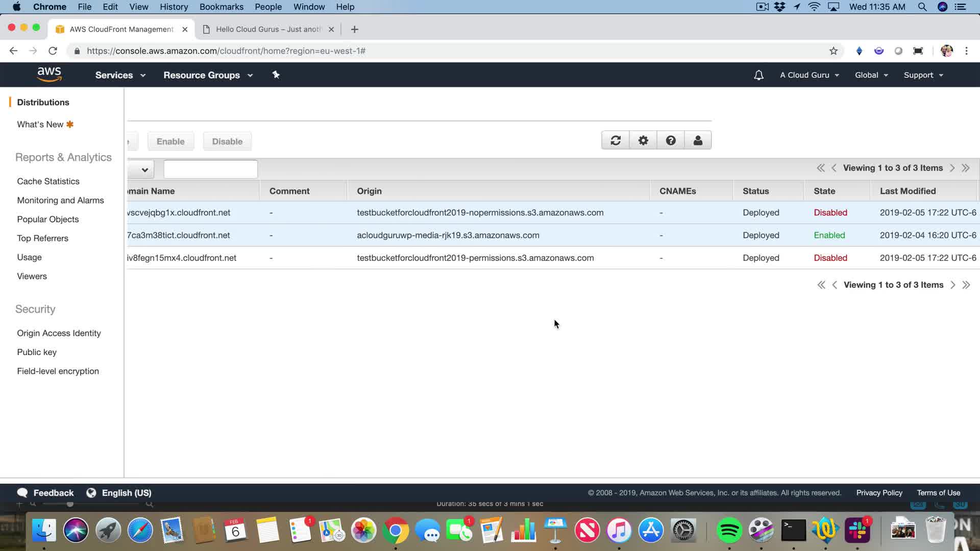Click the question mark help icon
980x551 pixels.
pyautogui.click(x=671, y=140)
